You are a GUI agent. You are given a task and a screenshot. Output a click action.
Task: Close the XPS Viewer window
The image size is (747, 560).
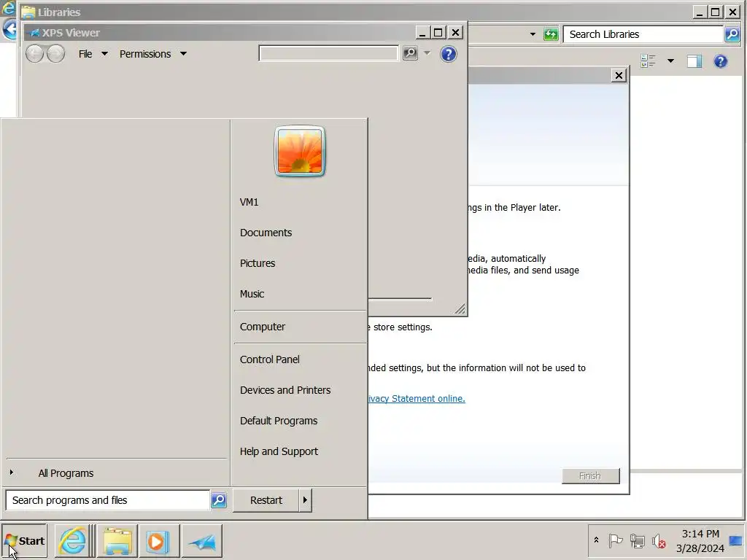pos(455,32)
